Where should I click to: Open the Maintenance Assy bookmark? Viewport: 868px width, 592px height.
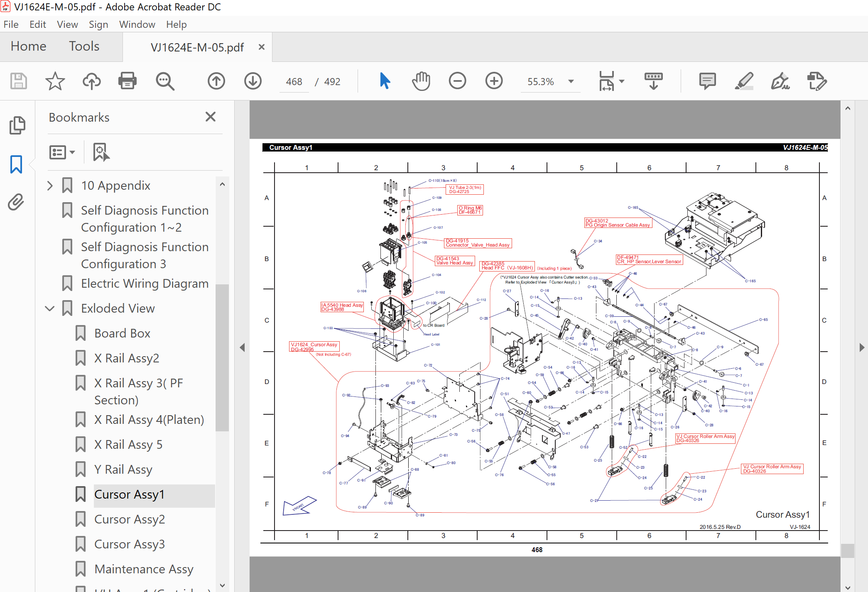click(x=144, y=569)
